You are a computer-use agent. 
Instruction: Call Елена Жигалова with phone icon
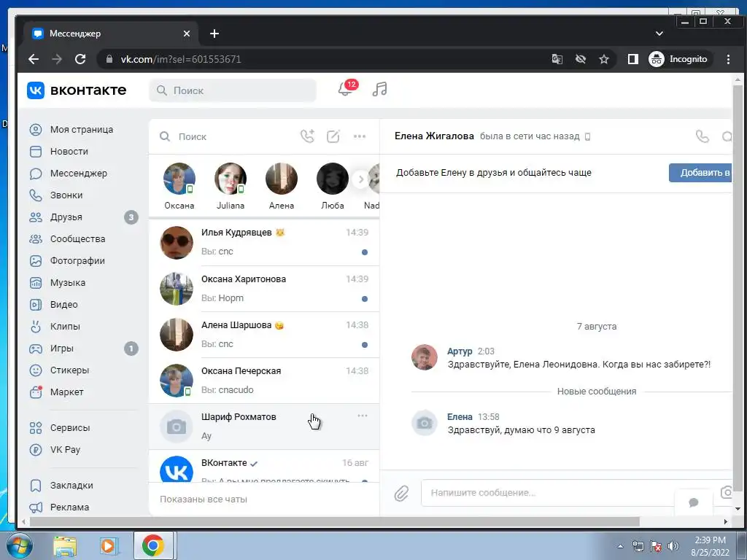703,136
